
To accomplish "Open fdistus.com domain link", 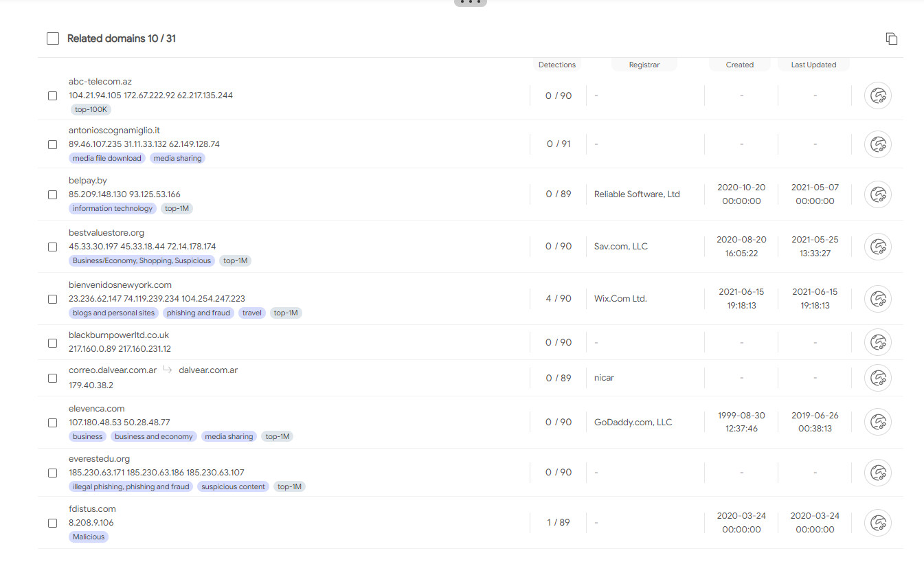I will click(92, 508).
